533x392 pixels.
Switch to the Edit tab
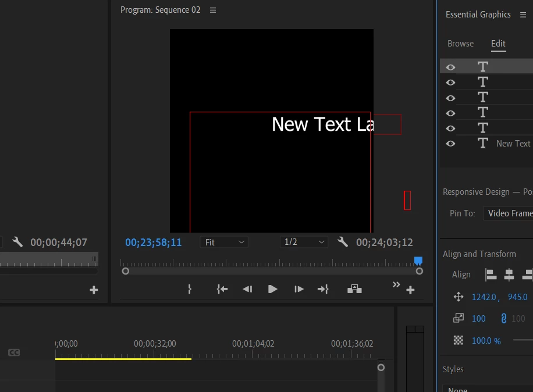click(498, 44)
